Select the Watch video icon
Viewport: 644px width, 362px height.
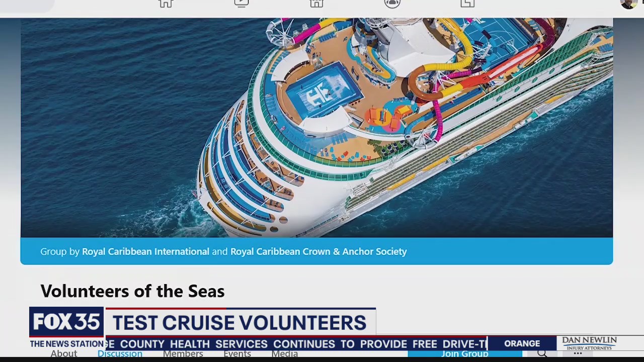click(x=241, y=4)
